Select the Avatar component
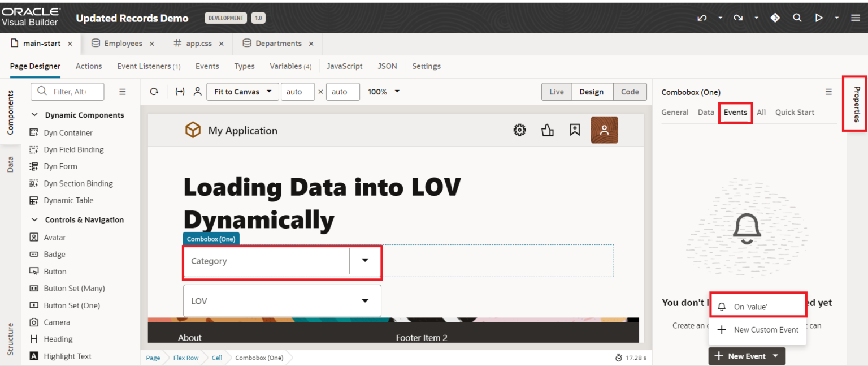 pyautogui.click(x=54, y=238)
